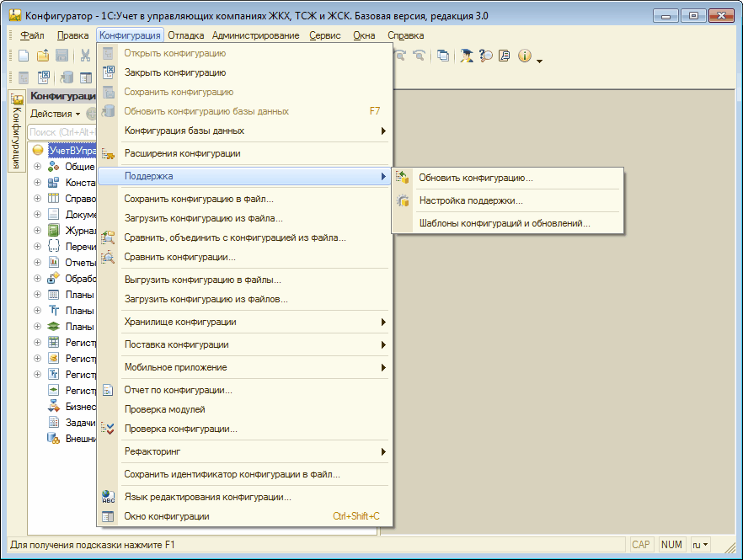Open the Действия dropdown
The width and height of the screenshot is (743, 560).
coord(55,114)
